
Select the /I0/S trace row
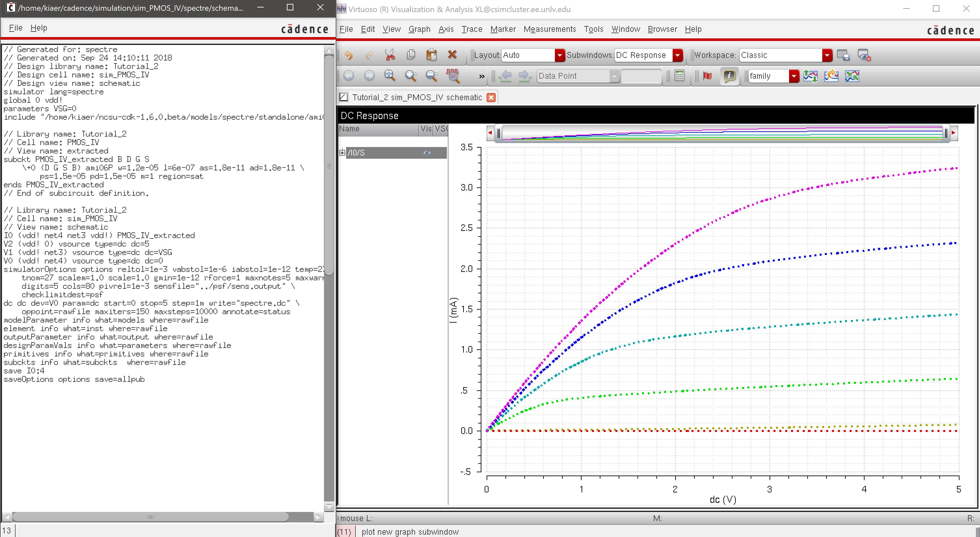(x=396, y=153)
